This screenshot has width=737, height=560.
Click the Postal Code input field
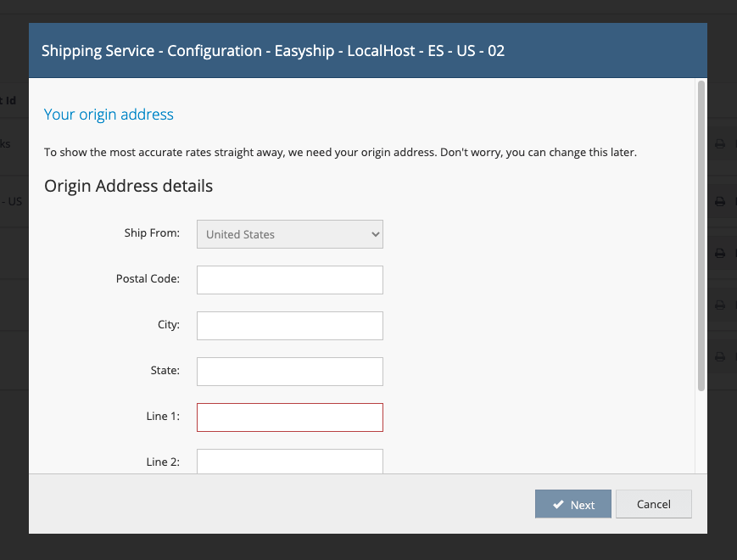pyautogui.click(x=289, y=280)
